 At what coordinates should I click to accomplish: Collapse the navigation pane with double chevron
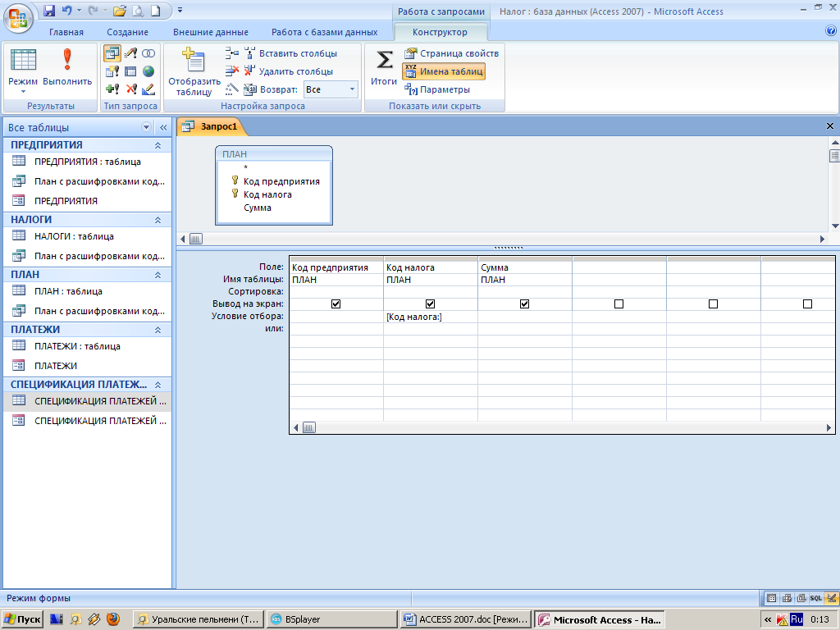(163, 127)
